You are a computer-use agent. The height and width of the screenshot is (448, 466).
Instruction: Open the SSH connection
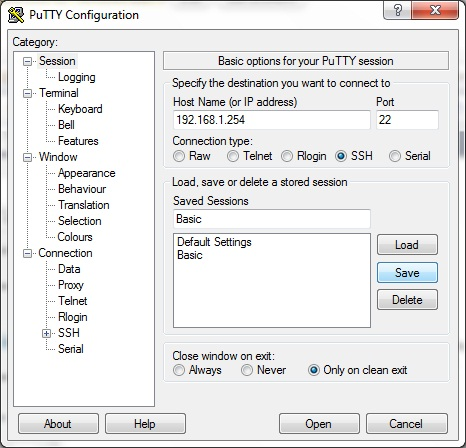[x=319, y=424]
